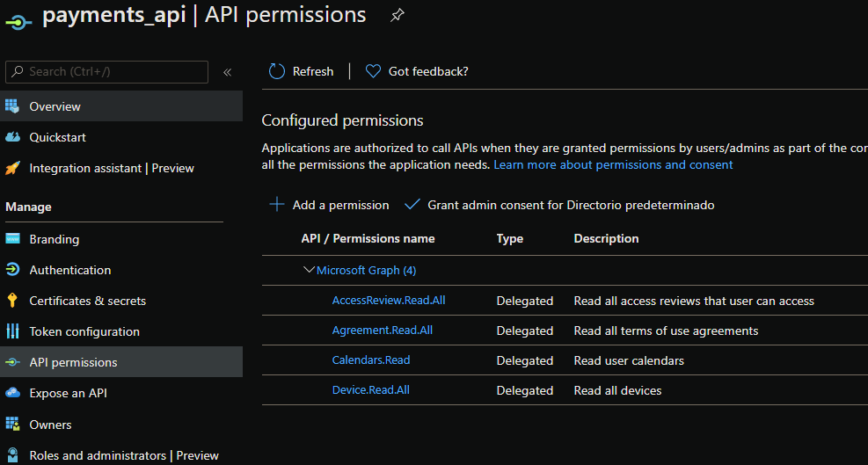Viewport: 868px width, 465px height.
Task: Click the Refresh icon in the toolbar
Action: pos(277,71)
